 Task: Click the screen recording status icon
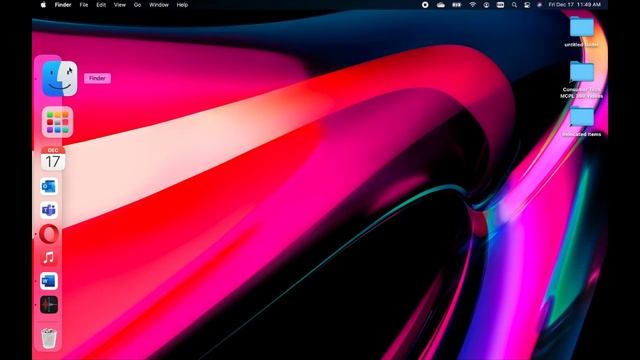(425, 5)
